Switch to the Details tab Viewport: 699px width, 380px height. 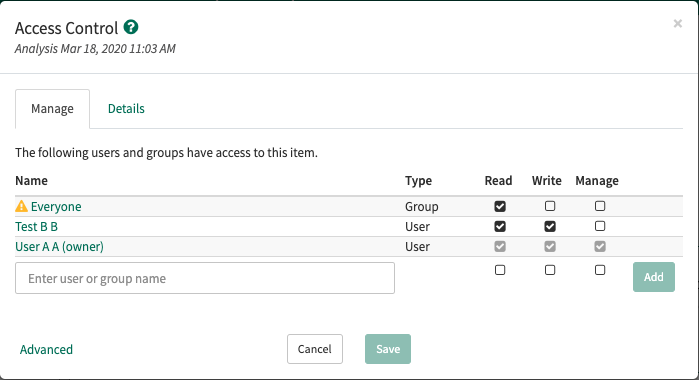pyautogui.click(x=126, y=108)
